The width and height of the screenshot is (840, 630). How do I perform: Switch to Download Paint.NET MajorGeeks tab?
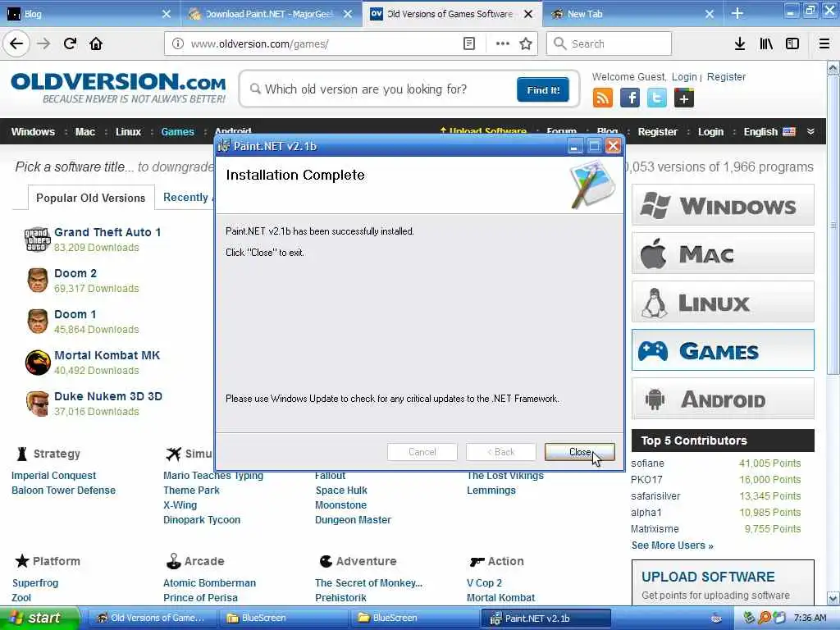pos(271,14)
